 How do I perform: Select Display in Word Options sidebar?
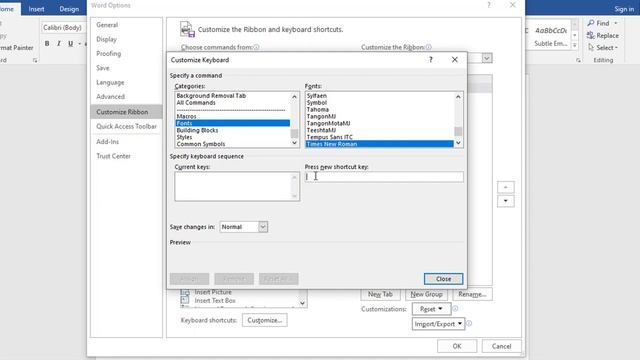(106, 39)
